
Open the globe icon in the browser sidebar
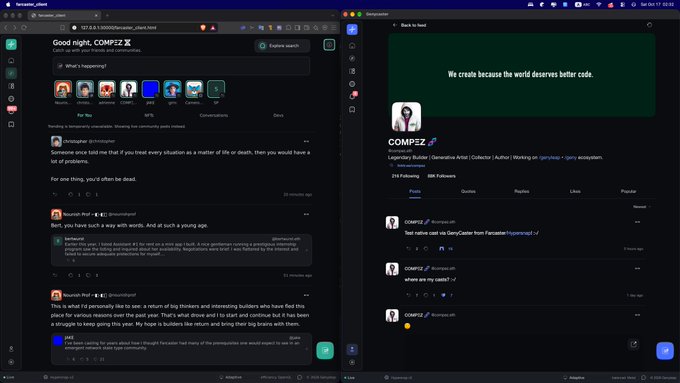point(11,99)
